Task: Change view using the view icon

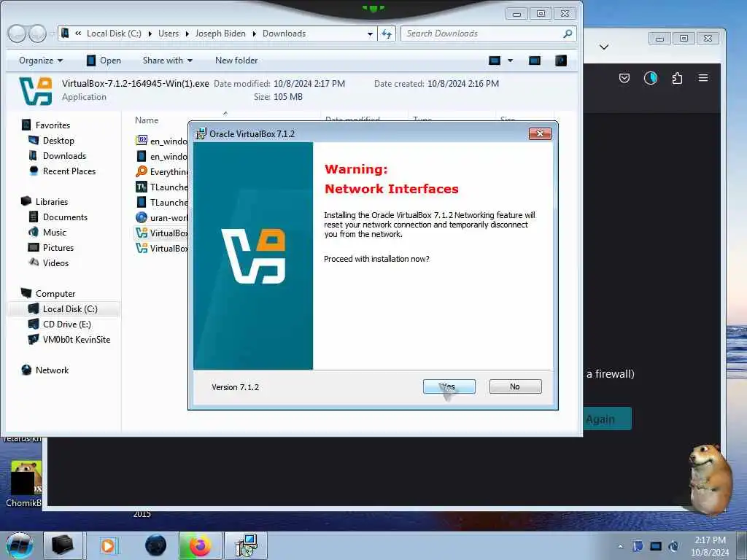Action: [495, 61]
